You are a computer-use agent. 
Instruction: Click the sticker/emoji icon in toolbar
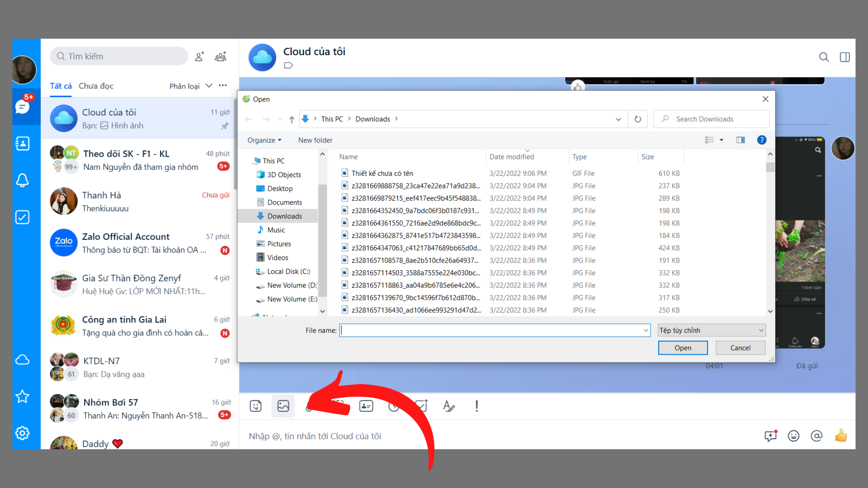point(256,406)
